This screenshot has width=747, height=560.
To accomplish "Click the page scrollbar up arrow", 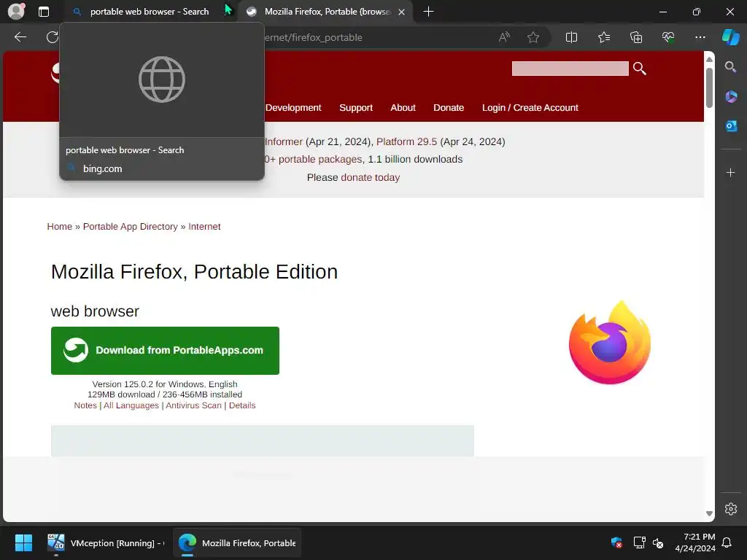I will coord(709,59).
